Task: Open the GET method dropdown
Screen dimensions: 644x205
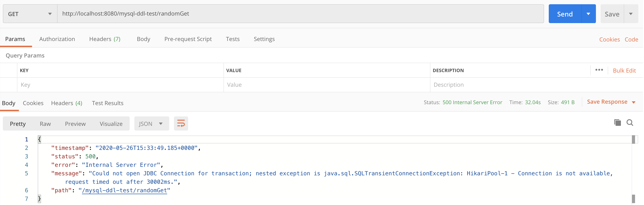Action: coord(30,14)
